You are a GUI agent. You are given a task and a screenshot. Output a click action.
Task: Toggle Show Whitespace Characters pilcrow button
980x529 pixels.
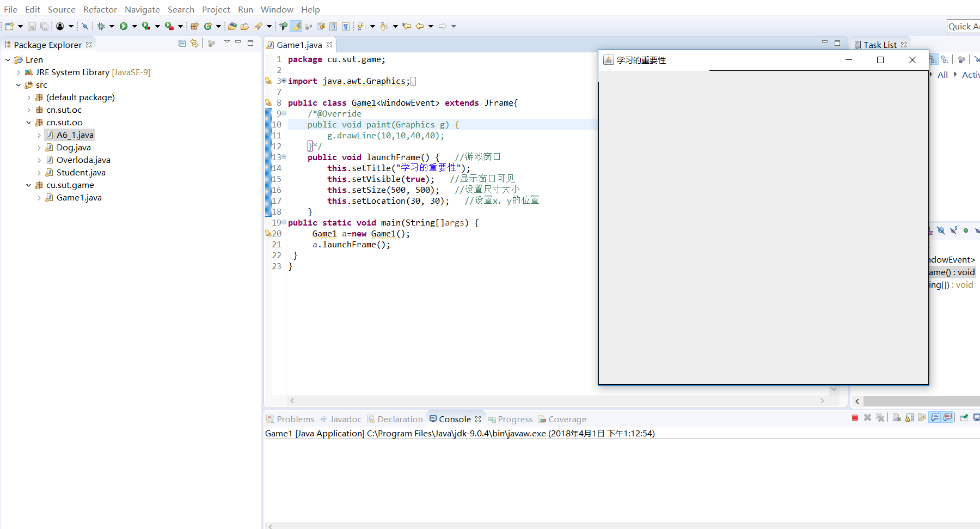[346, 26]
